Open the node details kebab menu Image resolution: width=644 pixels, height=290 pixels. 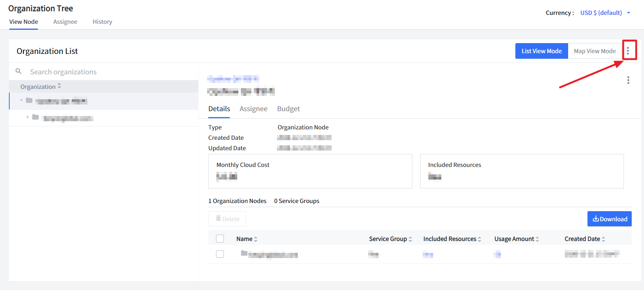tap(628, 80)
